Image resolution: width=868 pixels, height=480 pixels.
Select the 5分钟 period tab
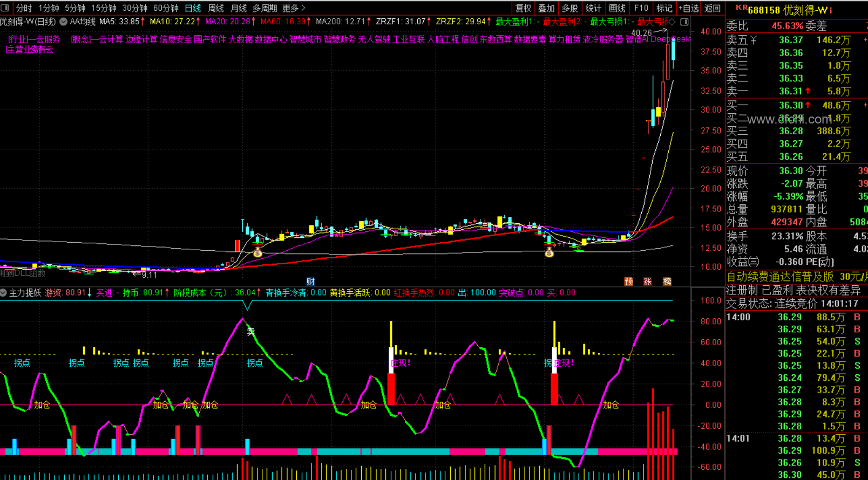(75, 8)
